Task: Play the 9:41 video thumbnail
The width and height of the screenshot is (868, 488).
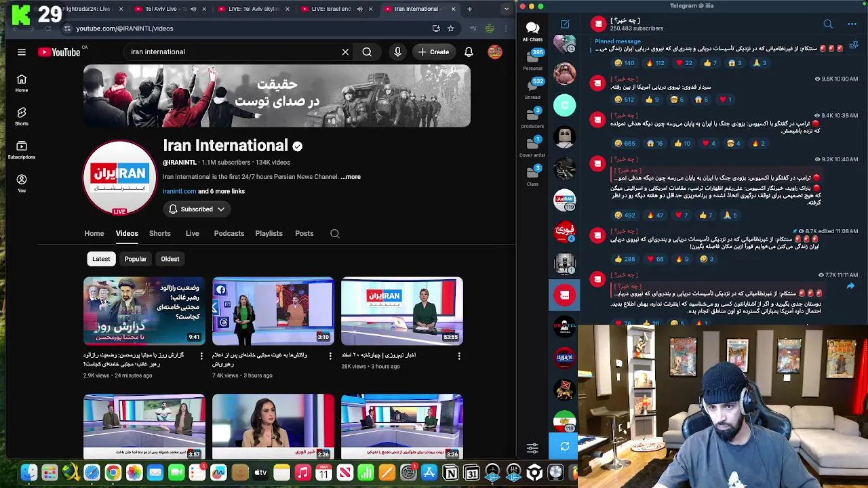Action: pyautogui.click(x=144, y=311)
